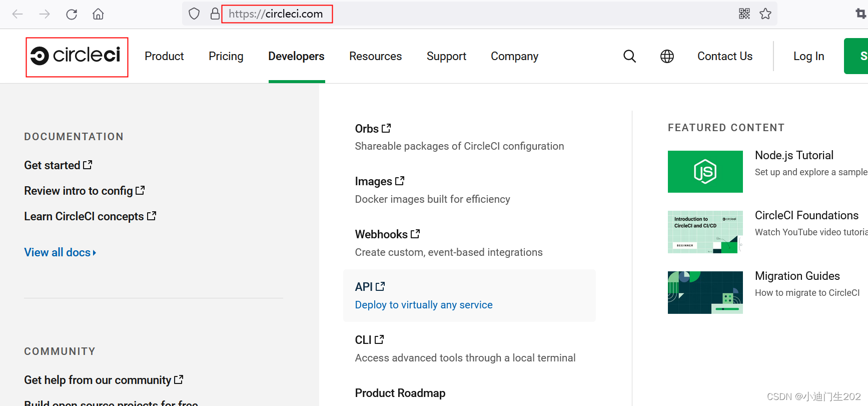The width and height of the screenshot is (868, 406).
Task: Open the Node.js Tutorial title
Action: coord(794,155)
